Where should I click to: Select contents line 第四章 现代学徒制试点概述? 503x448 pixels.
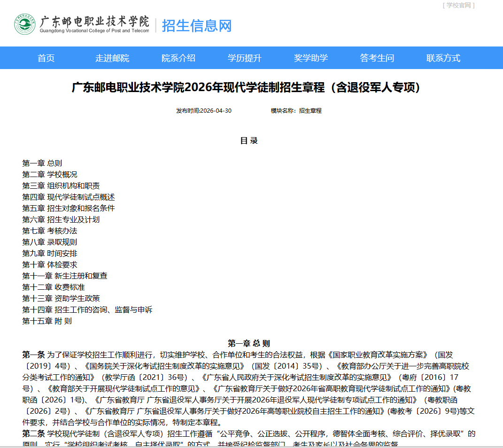pyautogui.click(x=68, y=197)
